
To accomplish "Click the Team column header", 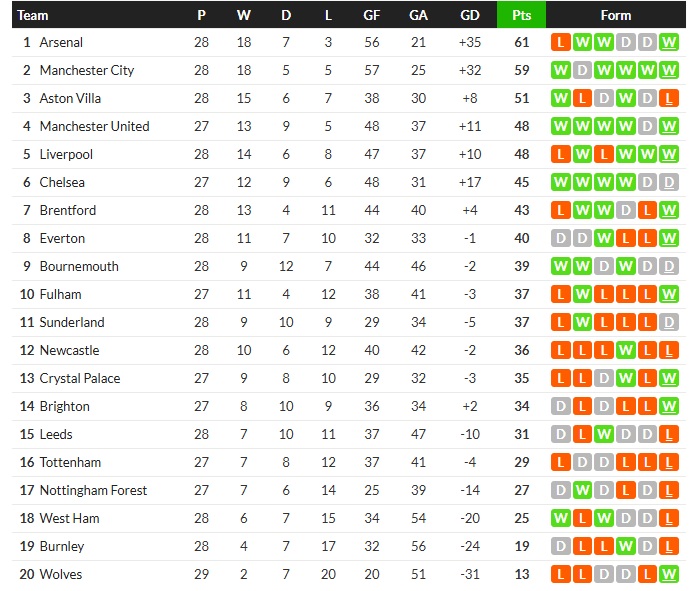I will 33,15.
